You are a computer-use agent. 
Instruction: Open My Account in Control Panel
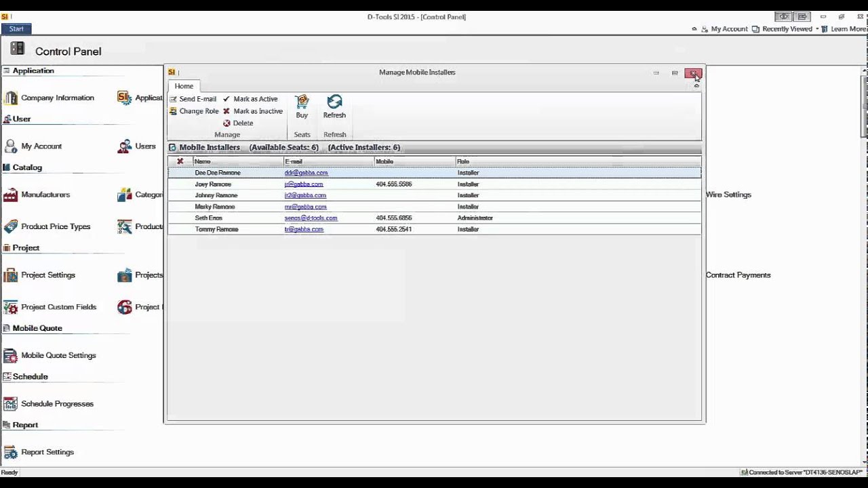pos(33,146)
